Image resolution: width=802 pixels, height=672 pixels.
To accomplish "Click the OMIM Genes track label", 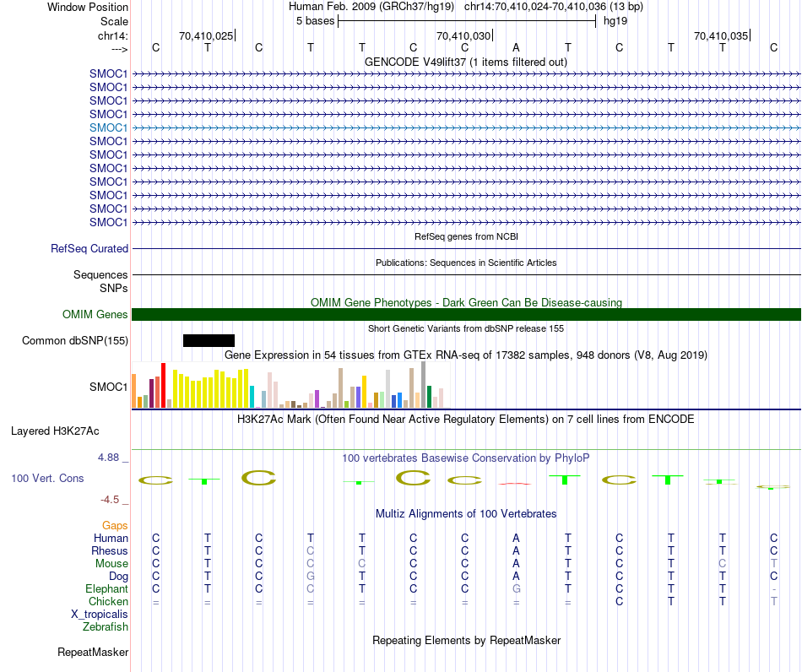I will (x=95, y=315).
